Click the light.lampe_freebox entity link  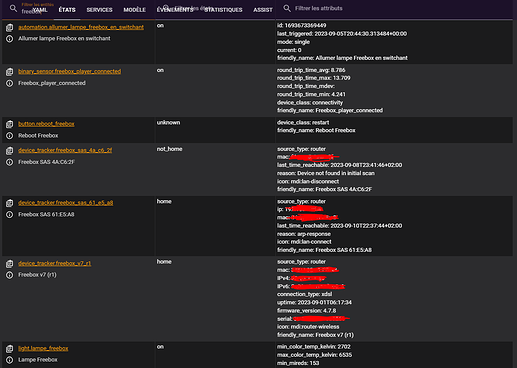(x=43, y=348)
